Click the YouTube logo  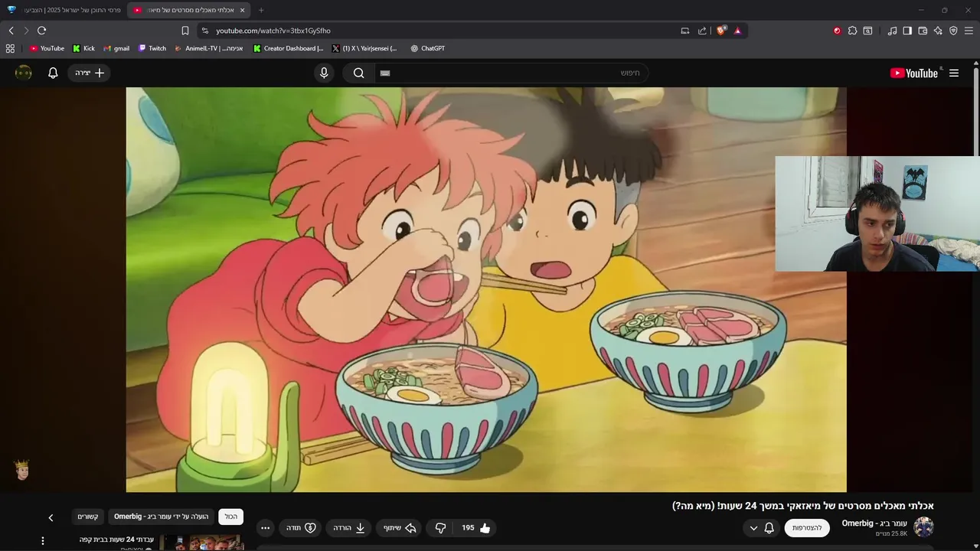coord(914,73)
